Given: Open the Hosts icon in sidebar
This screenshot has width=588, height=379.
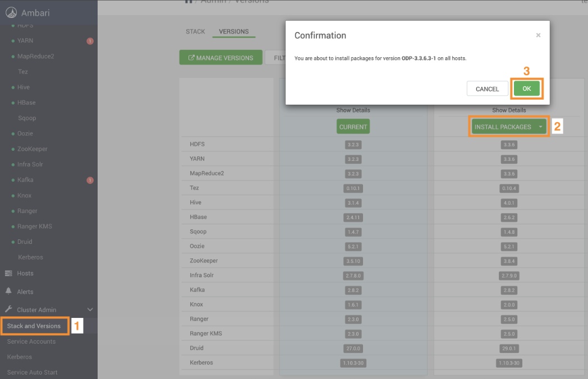Looking at the screenshot, I should pyautogui.click(x=8, y=274).
